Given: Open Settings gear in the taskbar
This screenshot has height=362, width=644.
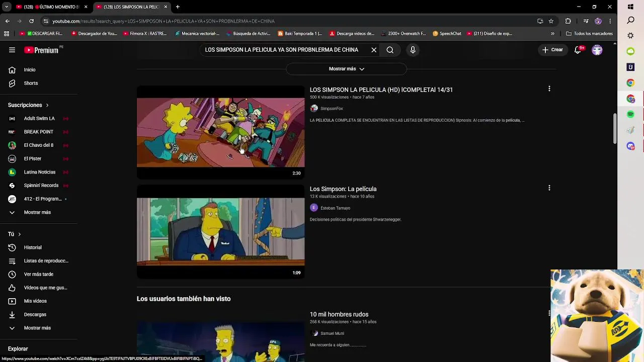Looking at the screenshot, I should [630, 36].
